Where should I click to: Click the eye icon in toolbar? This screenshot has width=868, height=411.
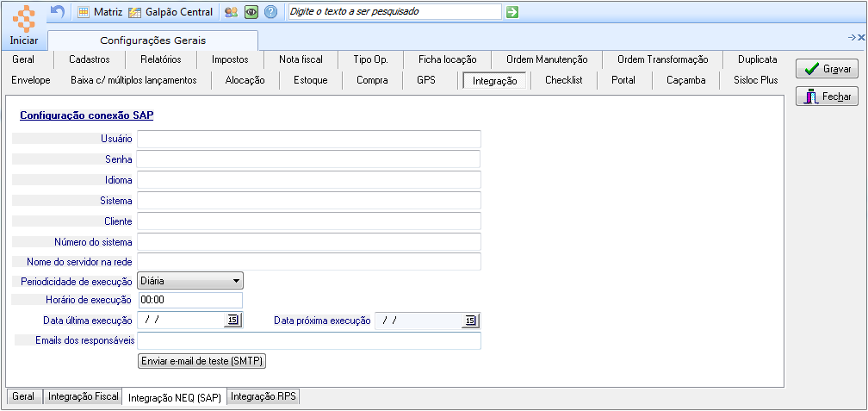coord(251,12)
